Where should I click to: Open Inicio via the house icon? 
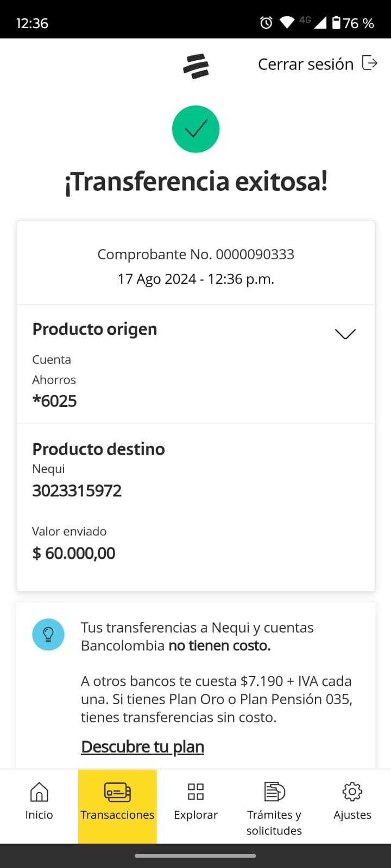pyautogui.click(x=39, y=792)
